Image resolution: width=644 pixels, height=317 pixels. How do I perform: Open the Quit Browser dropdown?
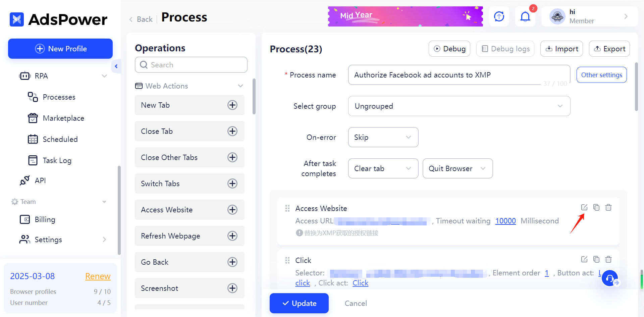[458, 168]
